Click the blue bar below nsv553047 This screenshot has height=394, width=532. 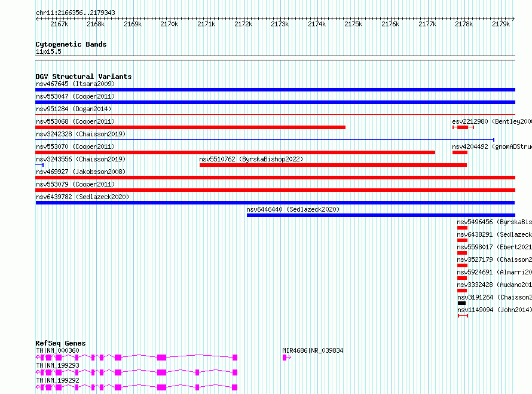tap(275, 102)
